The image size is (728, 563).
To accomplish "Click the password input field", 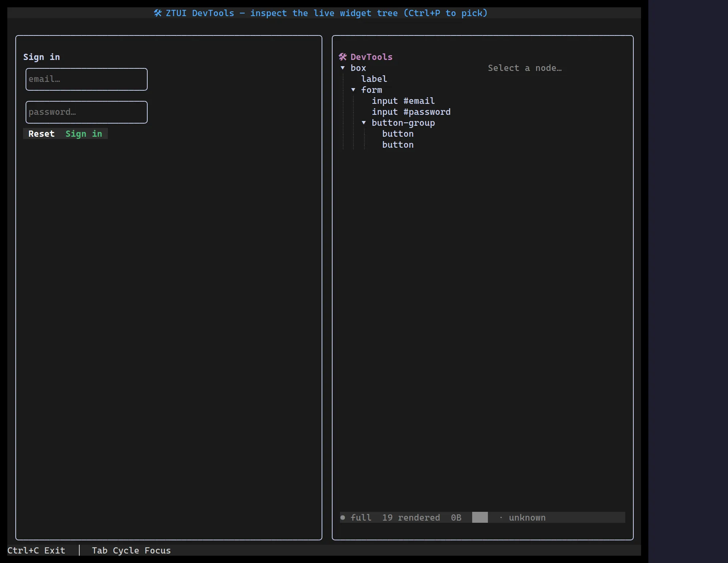I will 87,112.
